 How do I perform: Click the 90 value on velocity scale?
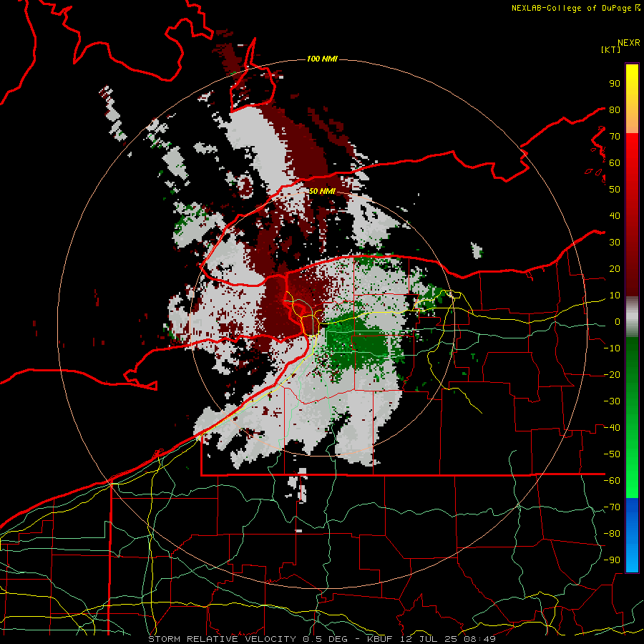coord(615,84)
